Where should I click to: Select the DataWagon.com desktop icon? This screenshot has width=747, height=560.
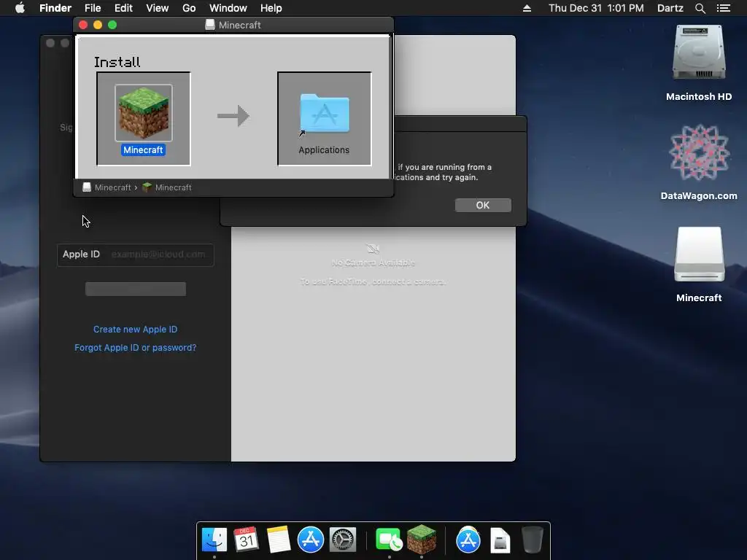pyautogui.click(x=699, y=152)
